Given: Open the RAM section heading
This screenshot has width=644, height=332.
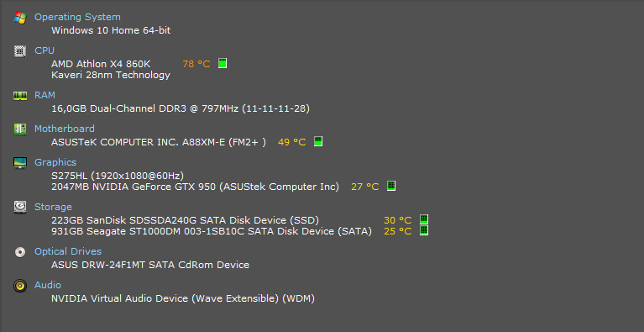Looking at the screenshot, I should (45, 95).
